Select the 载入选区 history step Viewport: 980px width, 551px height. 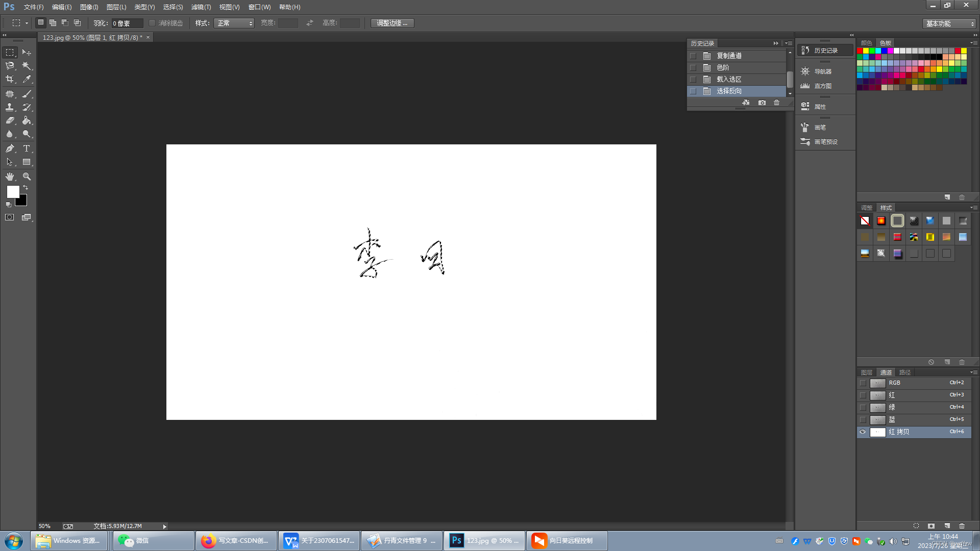click(729, 79)
